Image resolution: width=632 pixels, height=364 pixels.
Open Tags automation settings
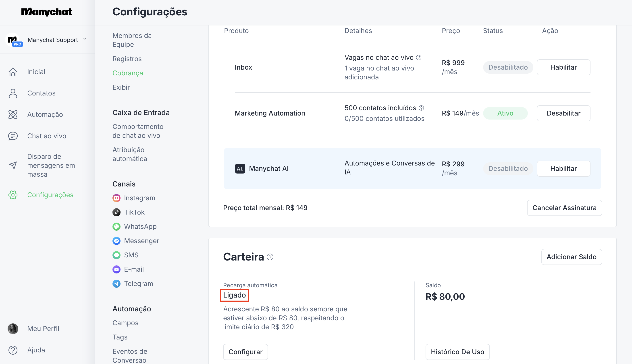[120, 337]
